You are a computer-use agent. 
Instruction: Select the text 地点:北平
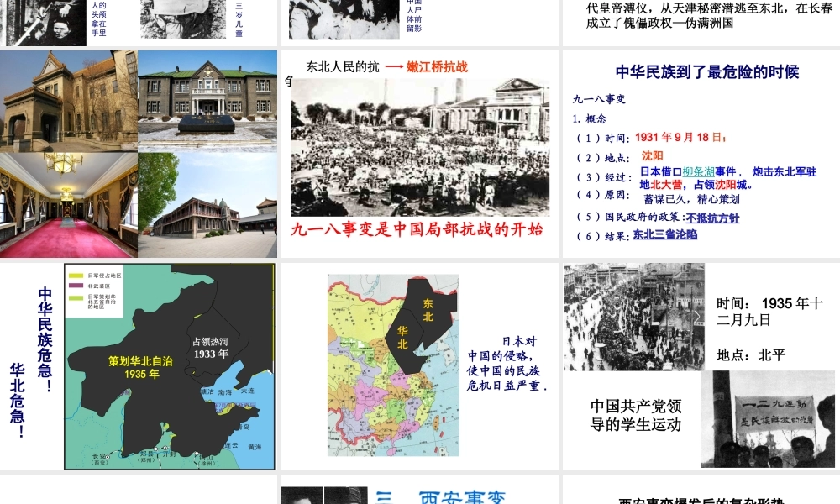pos(750,355)
